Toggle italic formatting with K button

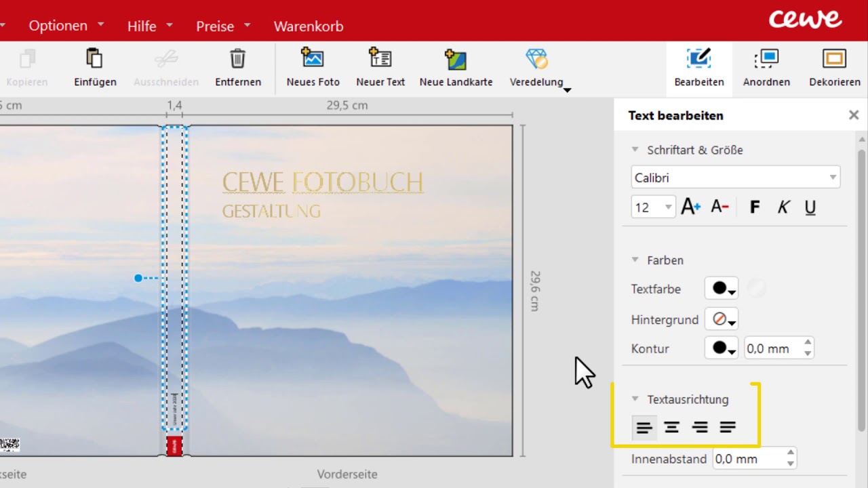pyautogui.click(x=783, y=207)
